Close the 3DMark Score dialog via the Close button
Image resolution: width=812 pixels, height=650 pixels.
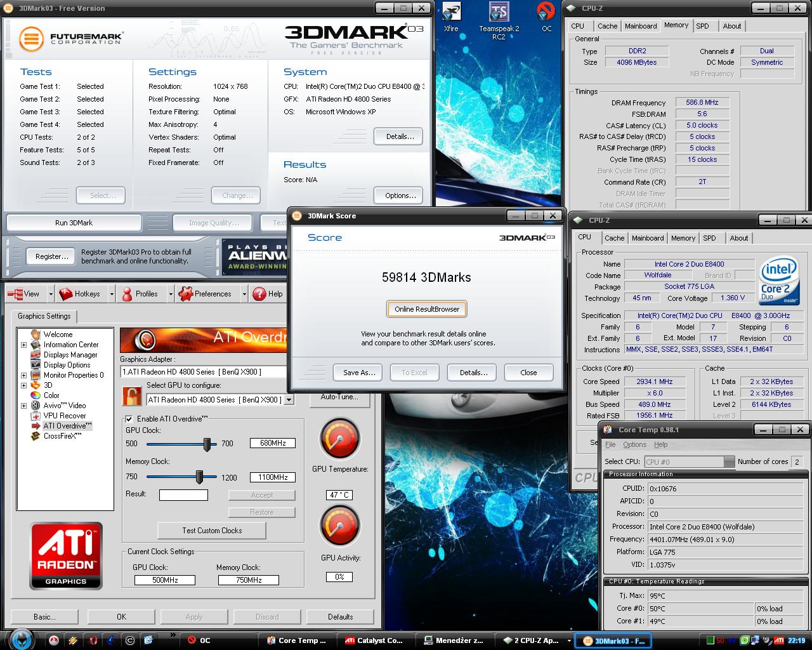click(x=528, y=373)
